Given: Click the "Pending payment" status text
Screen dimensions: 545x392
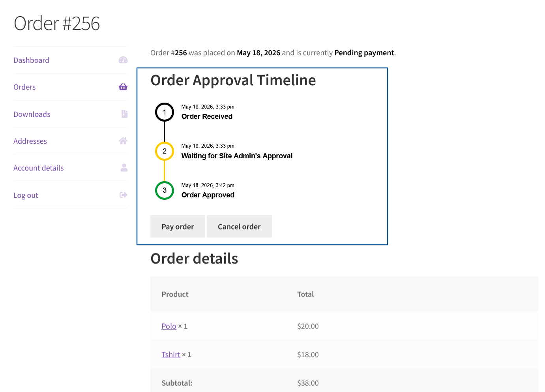Looking at the screenshot, I should (364, 53).
